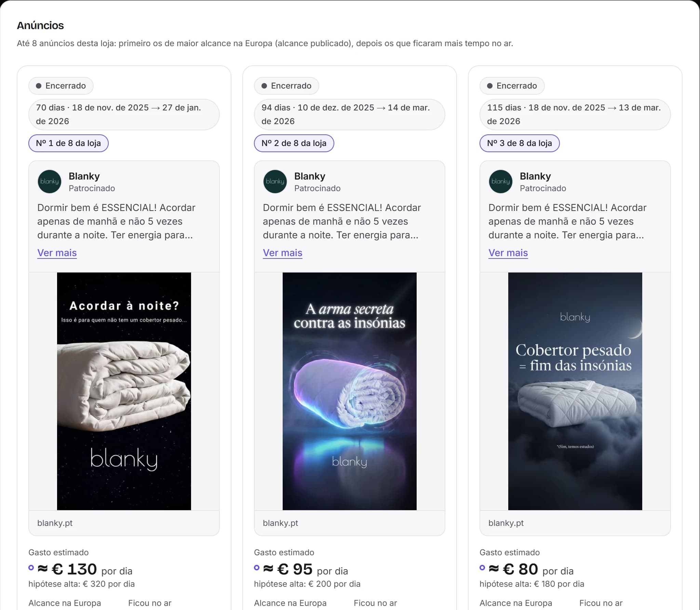Expand first ad text with Ver mais
The image size is (700, 610).
(x=57, y=253)
